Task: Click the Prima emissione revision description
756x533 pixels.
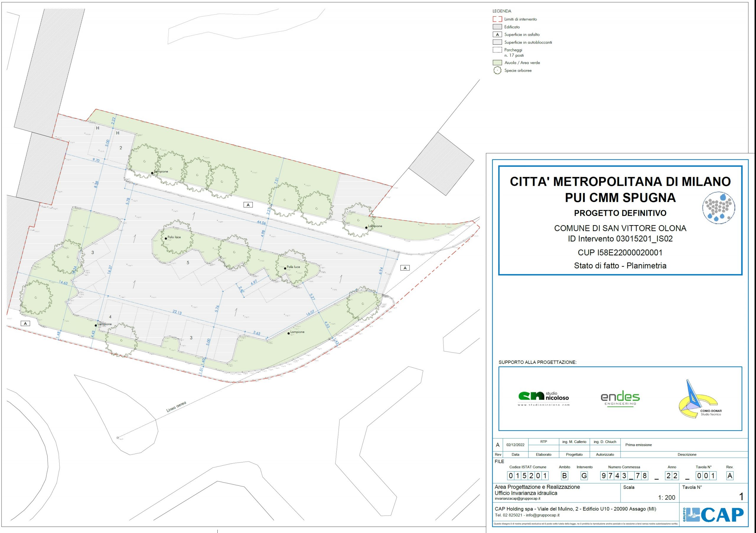Action: [x=638, y=445]
